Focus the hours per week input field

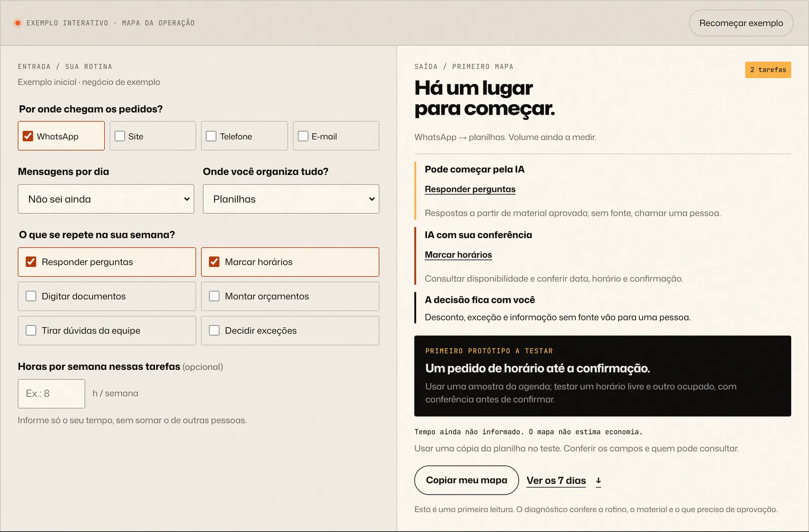51,393
